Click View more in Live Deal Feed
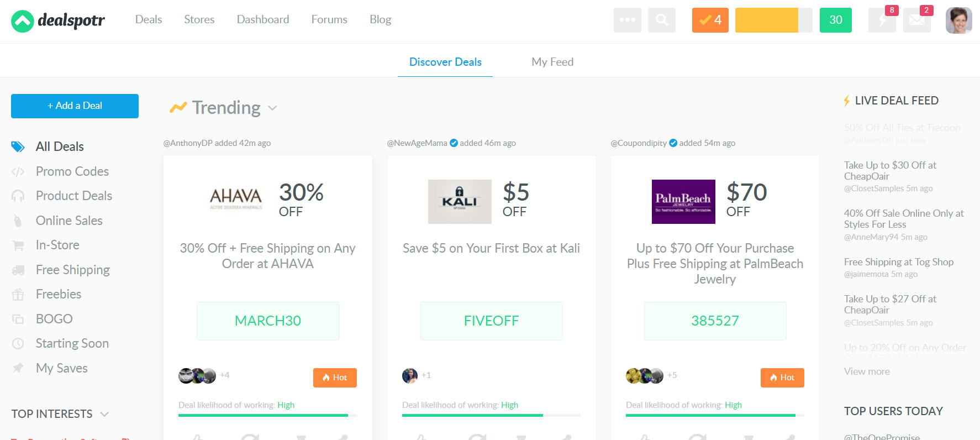This screenshot has height=440, width=980. 867,371
